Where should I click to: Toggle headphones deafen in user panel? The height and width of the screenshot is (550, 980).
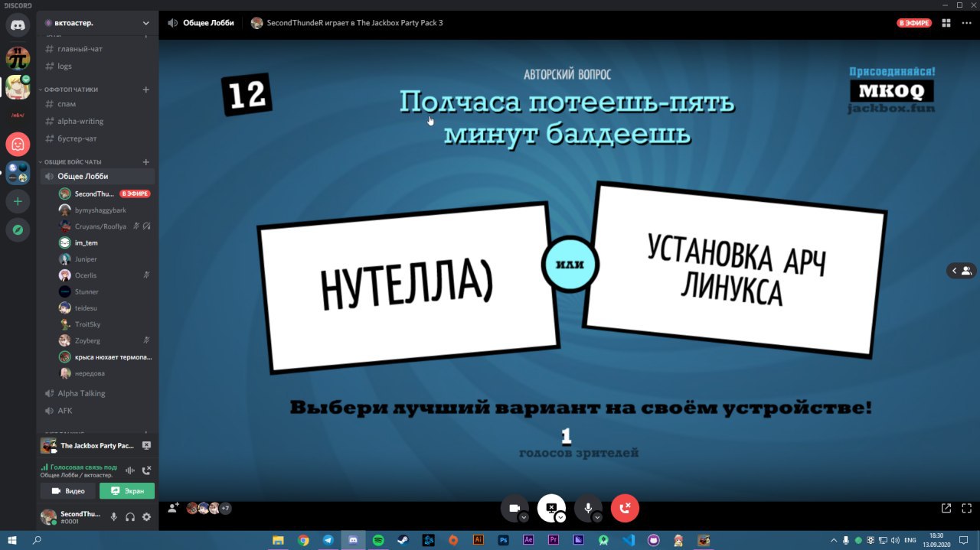pyautogui.click(x=130, y=517)
